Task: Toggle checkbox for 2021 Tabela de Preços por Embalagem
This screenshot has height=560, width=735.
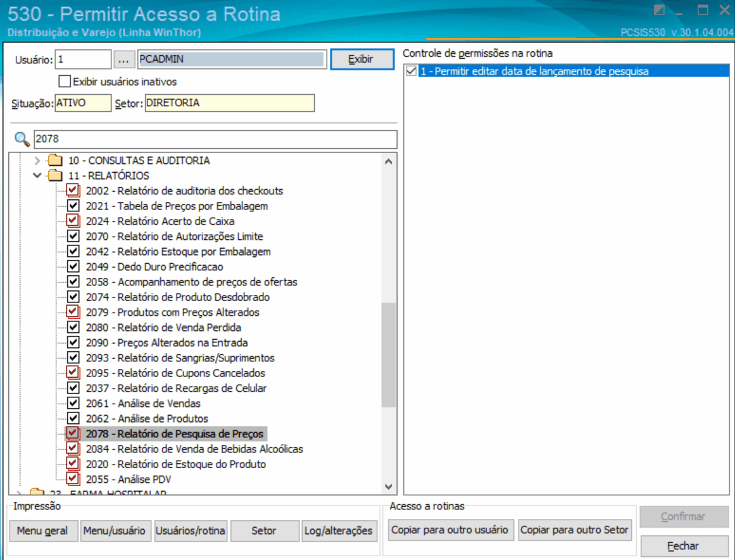Action: pos(73,206)
